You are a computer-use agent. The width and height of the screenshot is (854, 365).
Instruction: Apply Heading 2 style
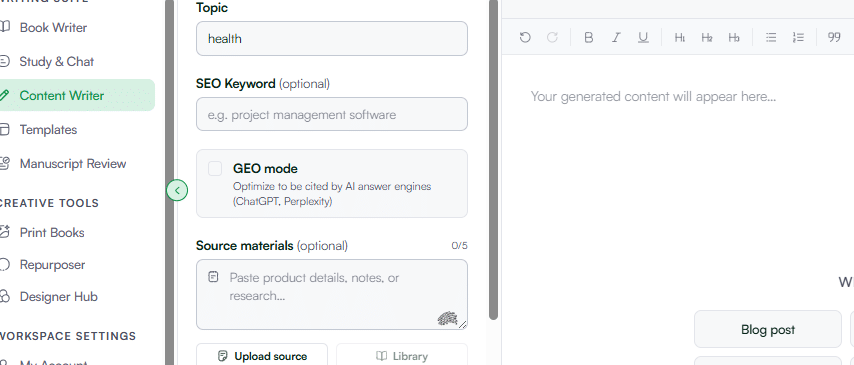[707, 38]
